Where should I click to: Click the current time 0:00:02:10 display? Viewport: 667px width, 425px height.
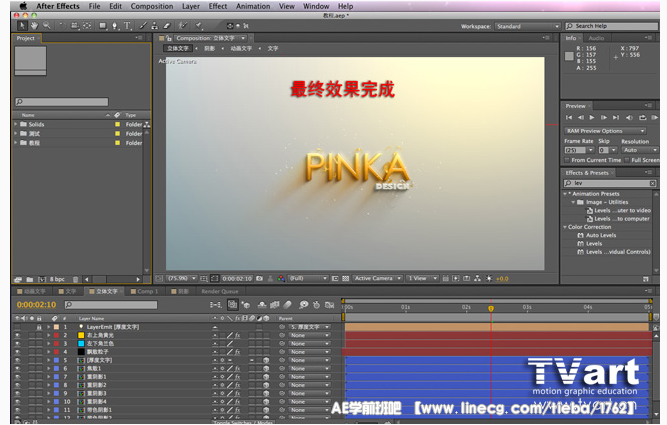(36, 305)
